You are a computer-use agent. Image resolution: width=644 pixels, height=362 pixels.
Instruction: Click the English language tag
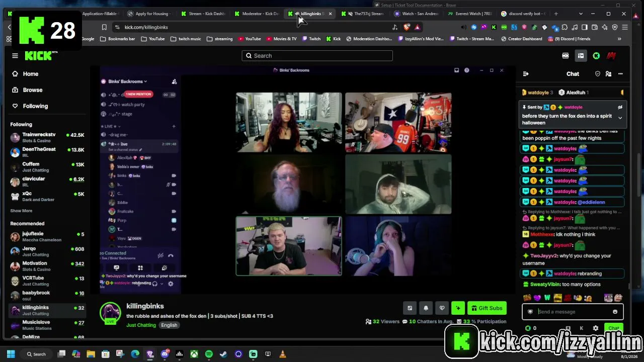click(x=169, y=325)
